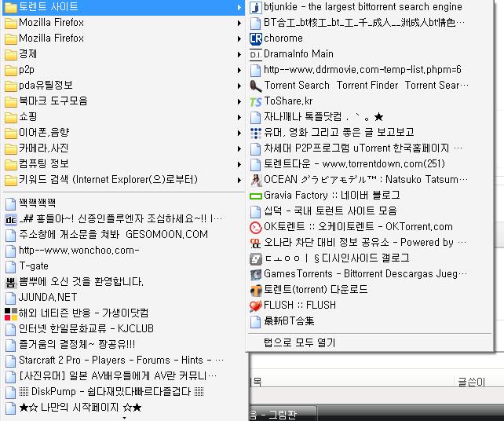Open the [사진유머] 일본 AV배우들에게 bookmark
The height and width of the screenshot is (421, 504).
pos(123,376)
